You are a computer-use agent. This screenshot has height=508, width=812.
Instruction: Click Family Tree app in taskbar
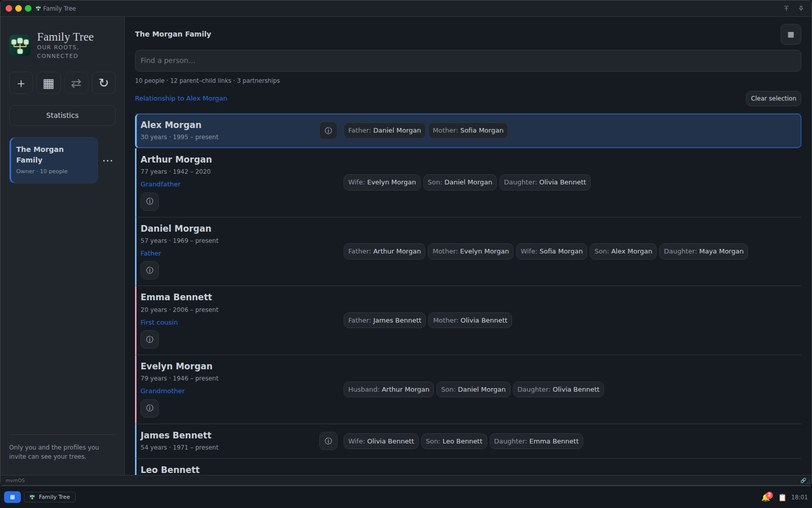[50, 497]
